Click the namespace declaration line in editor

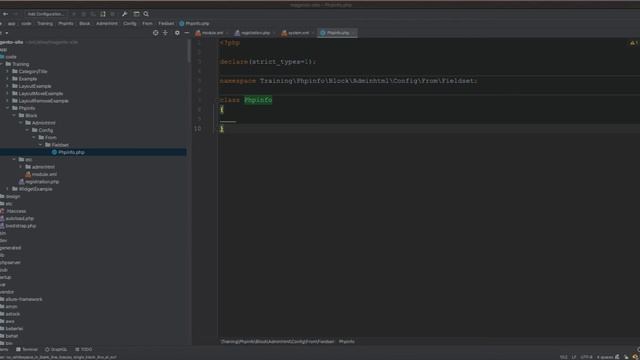[x=348, y=81]
